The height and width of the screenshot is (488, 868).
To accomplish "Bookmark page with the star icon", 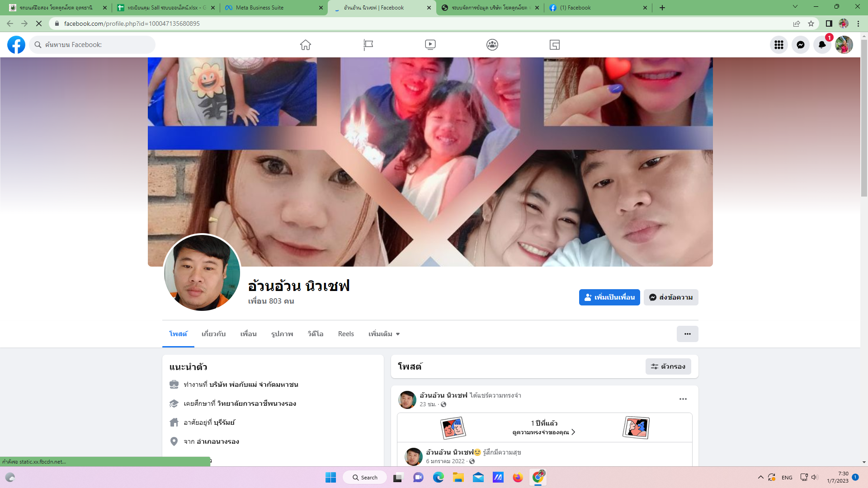I will tap(811, 23).
